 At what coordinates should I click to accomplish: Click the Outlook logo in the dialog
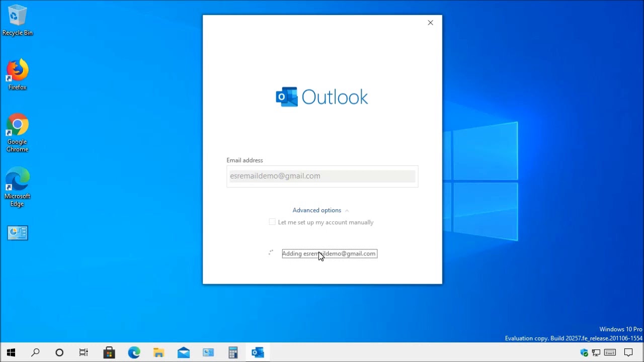coord(322,97)
